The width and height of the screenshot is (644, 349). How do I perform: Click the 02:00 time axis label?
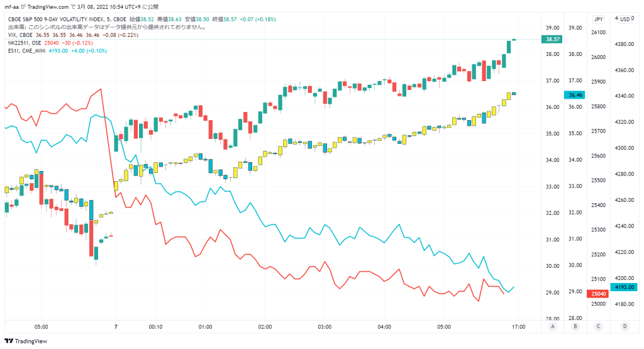(265, 327)
